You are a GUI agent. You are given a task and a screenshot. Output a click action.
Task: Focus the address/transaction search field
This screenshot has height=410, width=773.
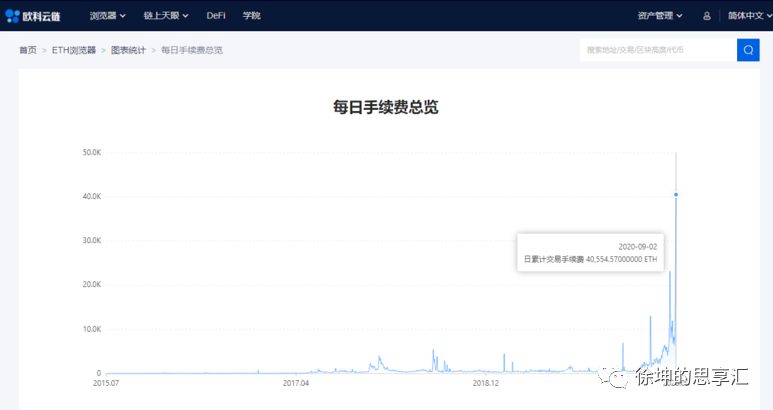(x=657, y=50)
